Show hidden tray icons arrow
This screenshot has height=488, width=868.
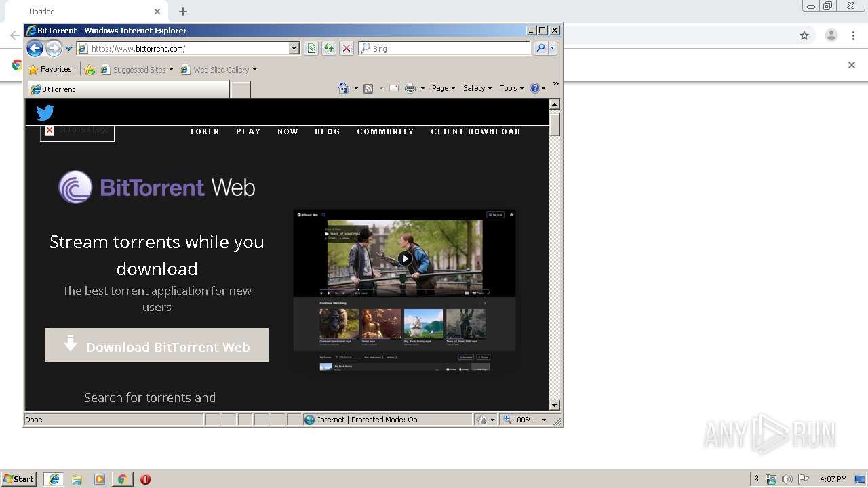[x=756, y=479]
